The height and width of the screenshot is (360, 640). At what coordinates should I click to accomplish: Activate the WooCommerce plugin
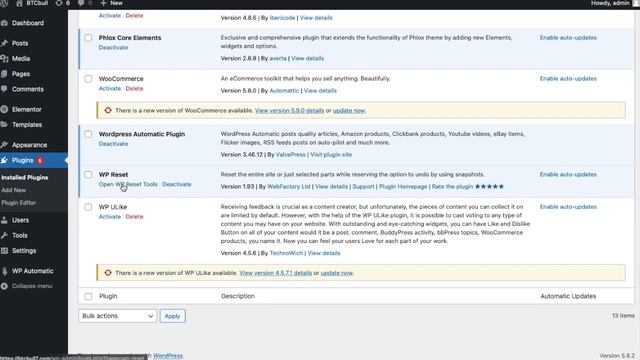[x=110, y=89]
